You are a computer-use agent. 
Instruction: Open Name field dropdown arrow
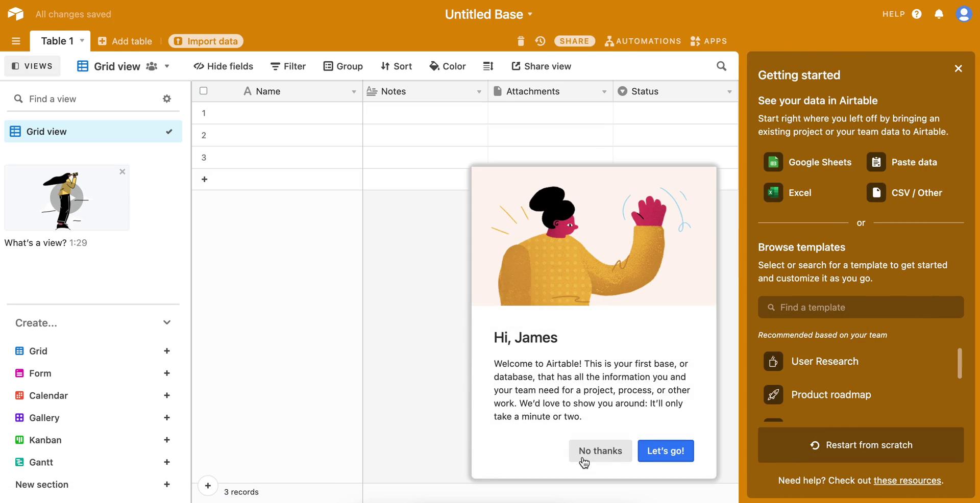tap(354, 92)
